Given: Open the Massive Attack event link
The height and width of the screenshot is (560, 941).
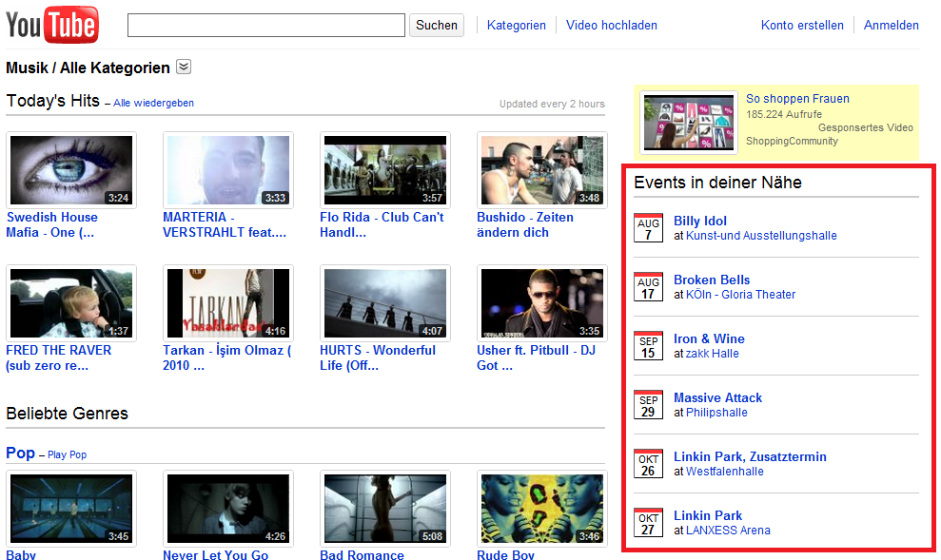Looking at the screenshot, I should coord(717,397).
